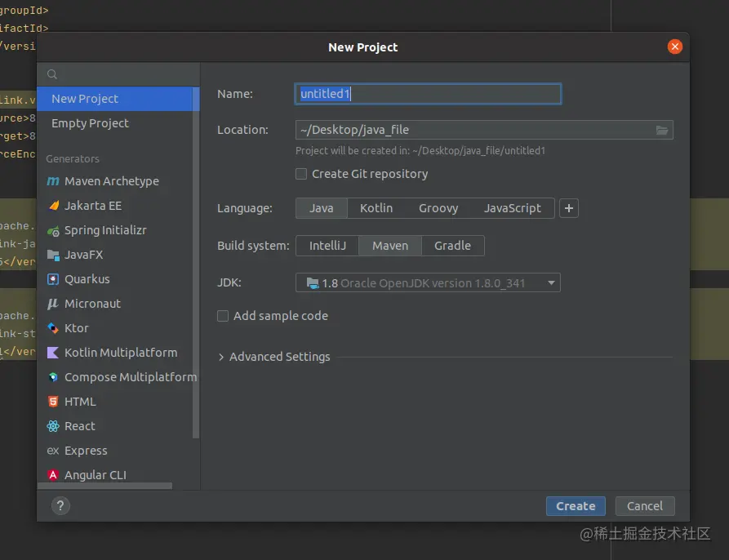Click the Angular CLI logo icon
This screenshot has height=560, width=729.
coord(53,475)
